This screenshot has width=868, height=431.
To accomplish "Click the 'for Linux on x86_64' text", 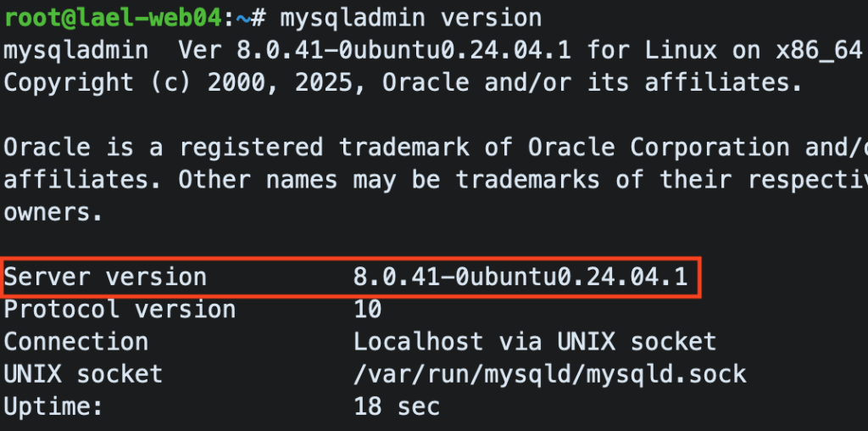I will click(x=726, y=51).
